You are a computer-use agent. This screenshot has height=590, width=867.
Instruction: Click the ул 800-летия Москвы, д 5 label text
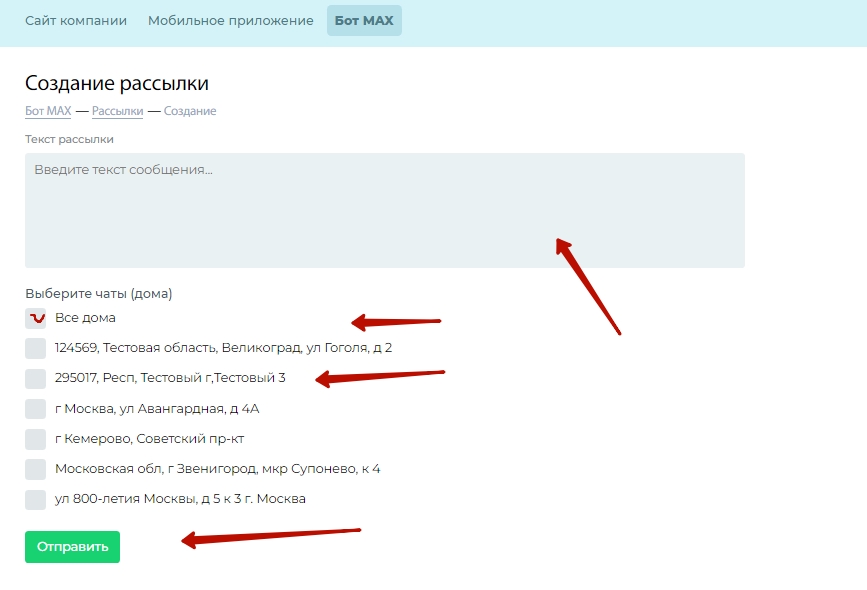coord(180,499)
